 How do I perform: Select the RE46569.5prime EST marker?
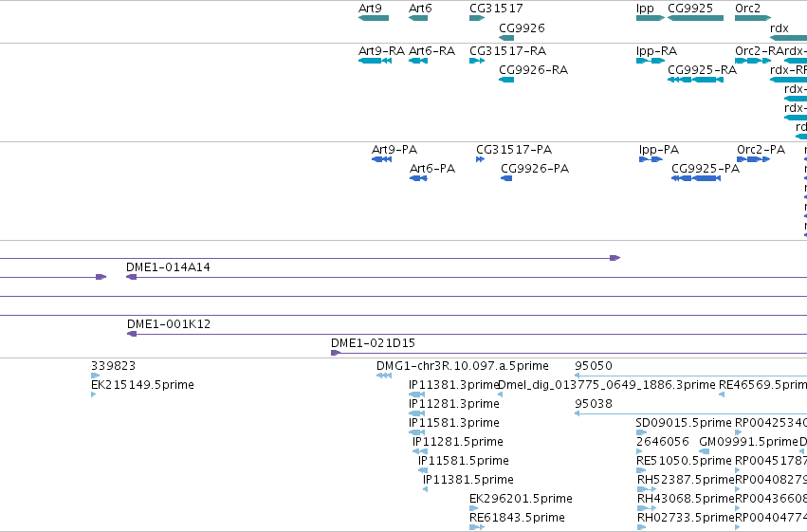722,394
